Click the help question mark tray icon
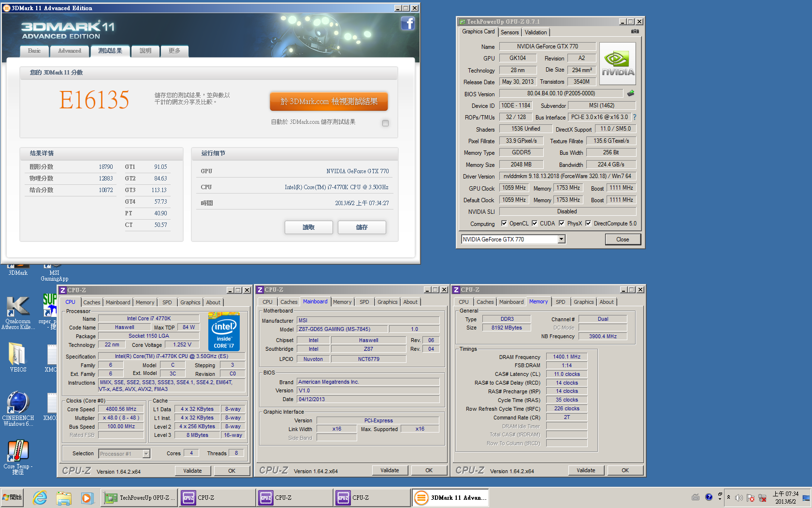The width and height of the screenshot is (812, 508). tap(709, 497)
